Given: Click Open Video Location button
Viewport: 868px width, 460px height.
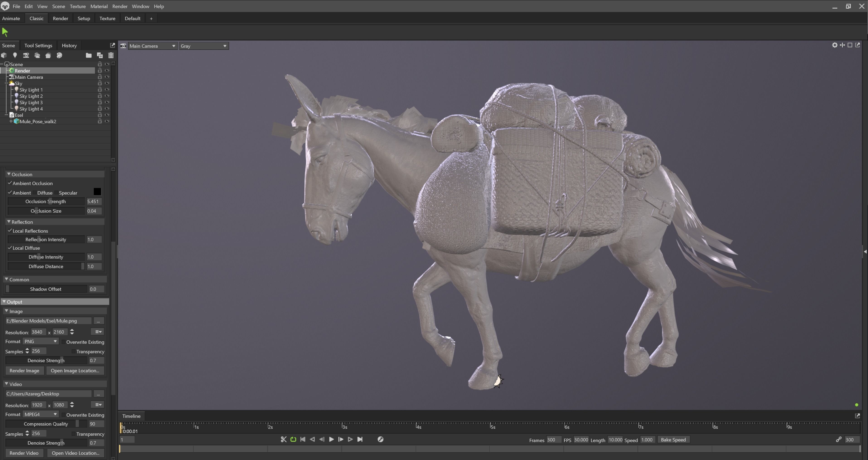Looking at the screenshot, I should point(75,453).
